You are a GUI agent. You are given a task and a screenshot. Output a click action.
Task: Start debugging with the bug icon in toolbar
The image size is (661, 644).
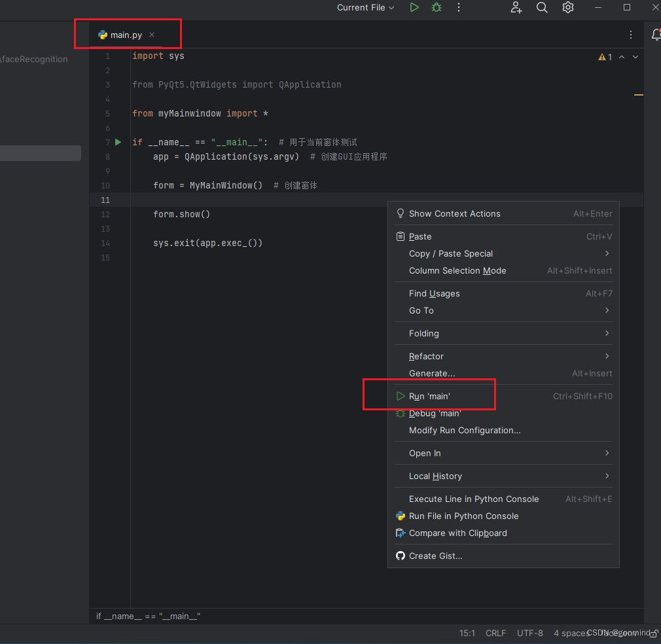pos(437,8)
